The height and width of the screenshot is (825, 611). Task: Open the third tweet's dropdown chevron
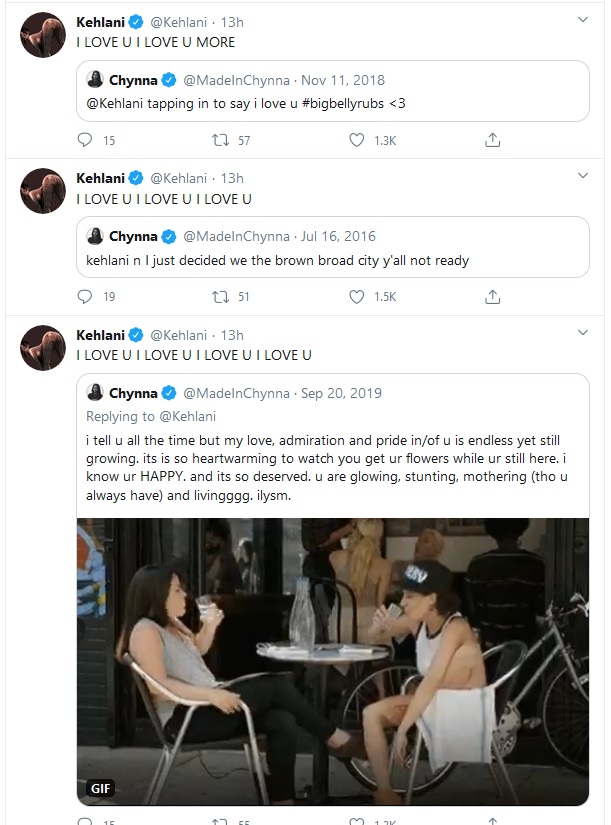click(583, 332)
